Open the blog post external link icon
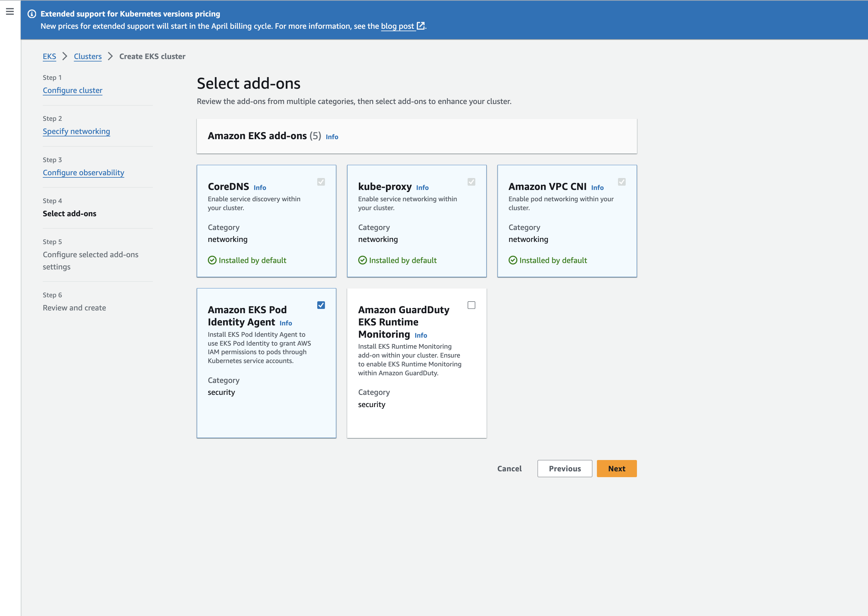This screenshot has width=868, height=616. click(x=421, y=26)
